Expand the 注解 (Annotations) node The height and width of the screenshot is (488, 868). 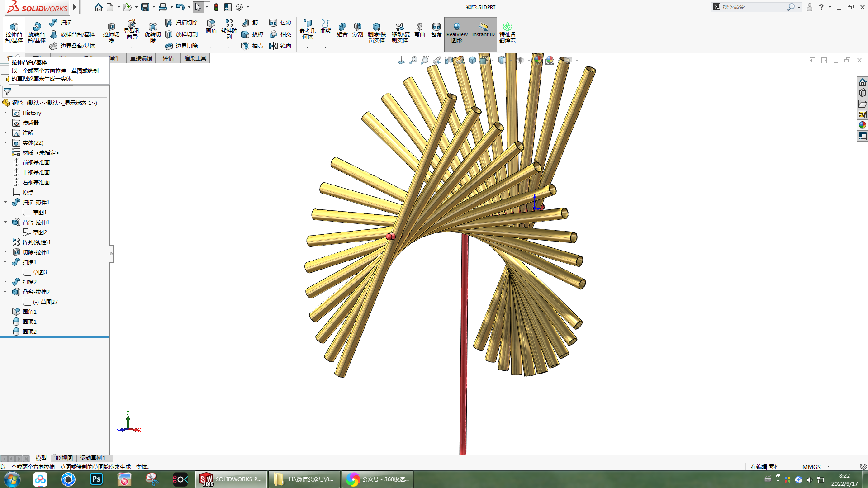coord(5,133)
